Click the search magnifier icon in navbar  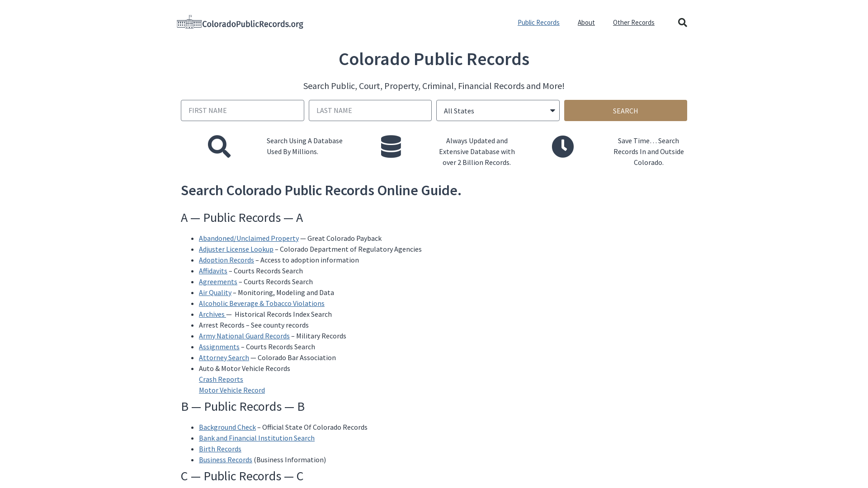pos(682,22)
